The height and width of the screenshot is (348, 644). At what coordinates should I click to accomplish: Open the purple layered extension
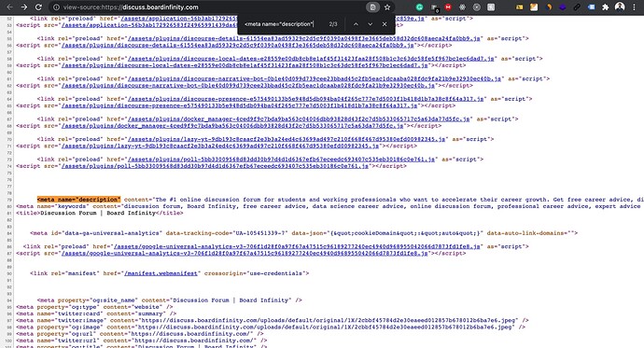[x=563, y=7]
